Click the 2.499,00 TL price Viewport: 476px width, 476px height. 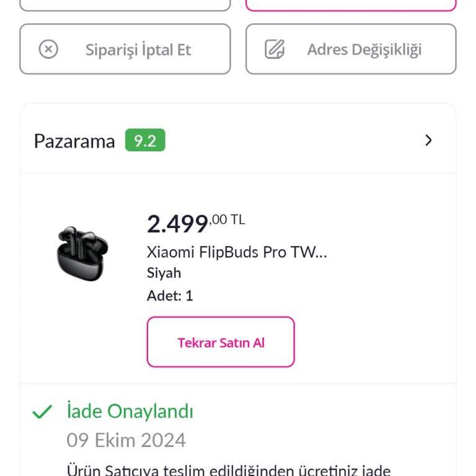coord(196,223)
